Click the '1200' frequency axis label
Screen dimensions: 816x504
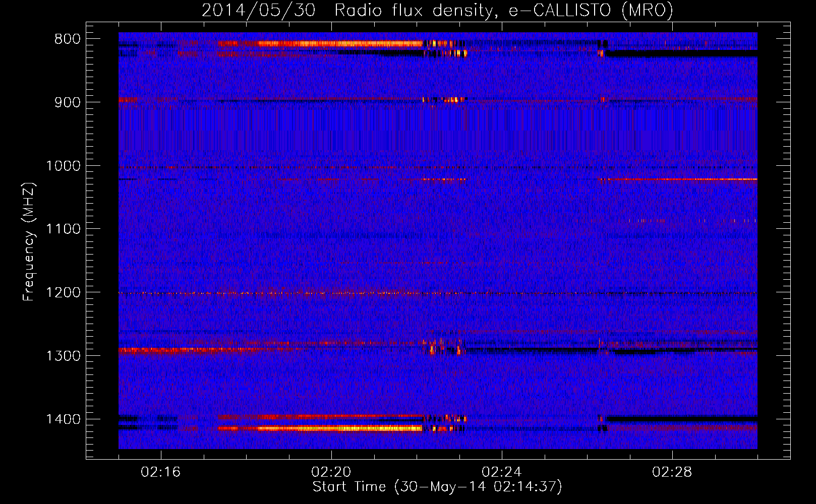(63, 293)
